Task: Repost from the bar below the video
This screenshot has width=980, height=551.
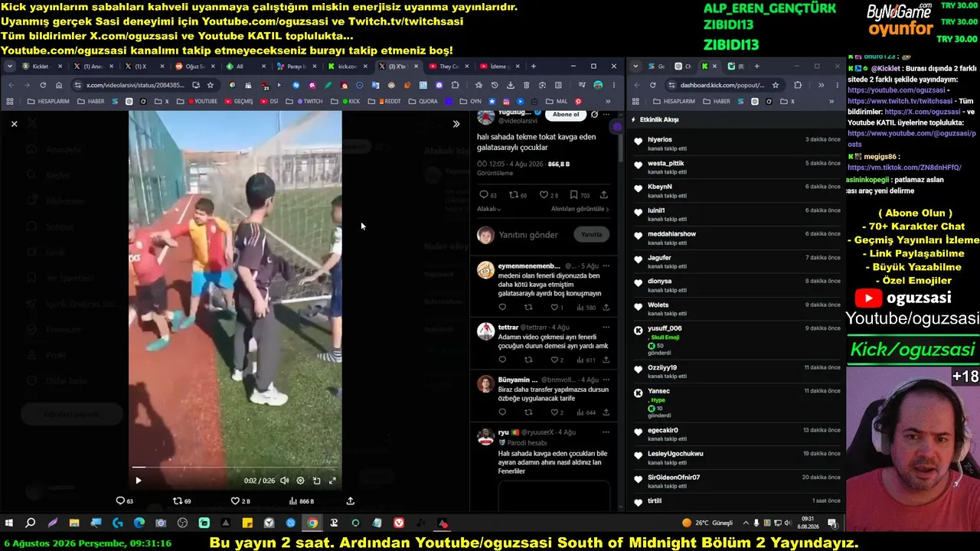Action: [181, 501]
